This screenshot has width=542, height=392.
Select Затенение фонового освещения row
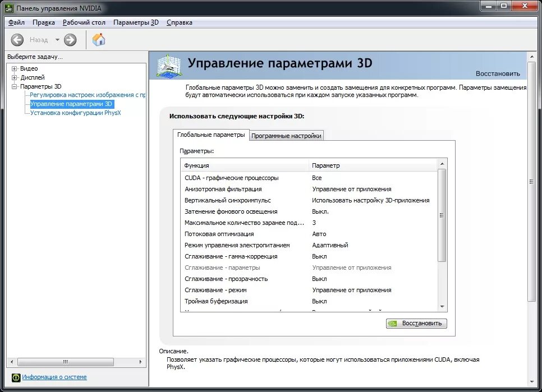click(309, 211)
